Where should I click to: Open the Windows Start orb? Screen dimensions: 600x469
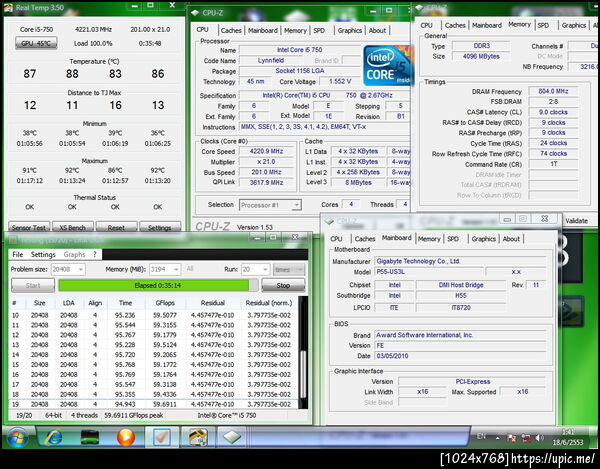(x=17, y=437)
